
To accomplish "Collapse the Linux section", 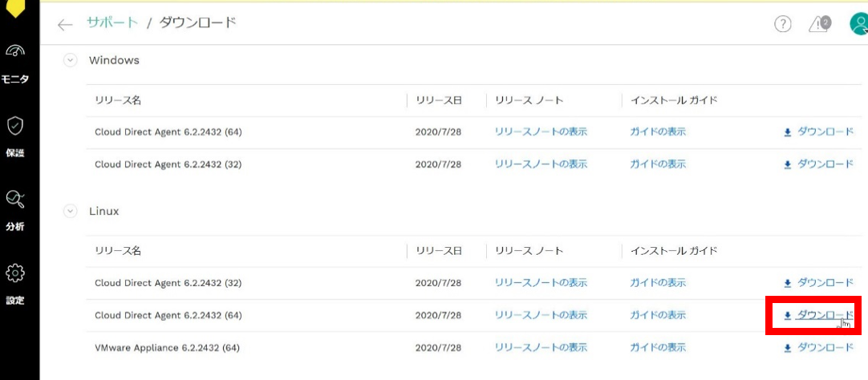I will [x=71, y=211].
